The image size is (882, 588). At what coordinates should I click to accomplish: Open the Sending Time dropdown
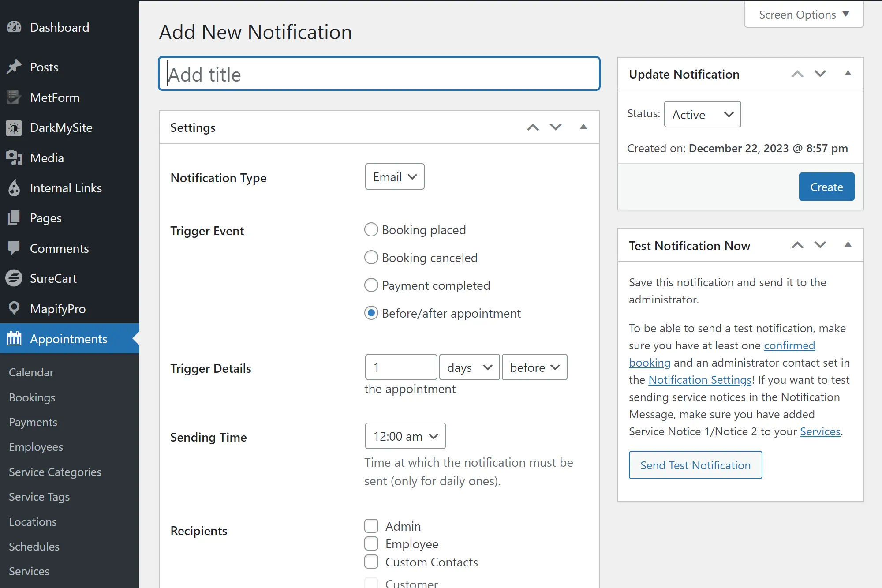click(405, 436)
